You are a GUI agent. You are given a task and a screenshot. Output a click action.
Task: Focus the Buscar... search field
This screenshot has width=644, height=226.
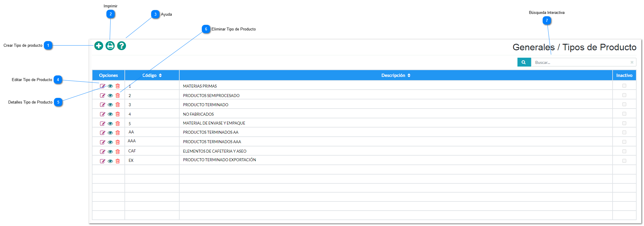583,62
